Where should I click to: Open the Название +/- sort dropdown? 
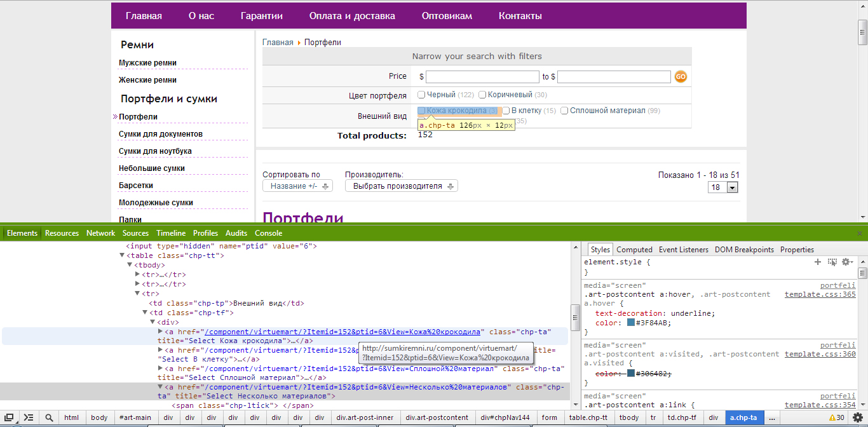click(x=297, y=186)
